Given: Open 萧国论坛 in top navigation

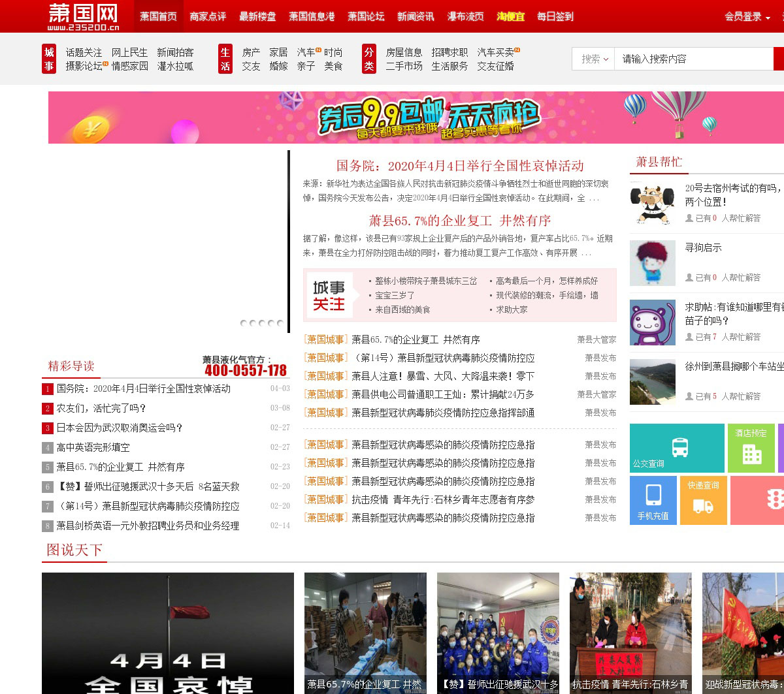Looking at the screenshot, I should [x=366, y=16].
